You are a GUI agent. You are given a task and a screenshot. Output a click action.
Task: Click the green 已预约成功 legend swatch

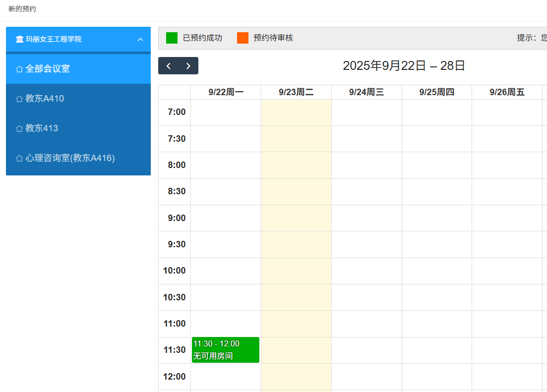coord(172,38)
